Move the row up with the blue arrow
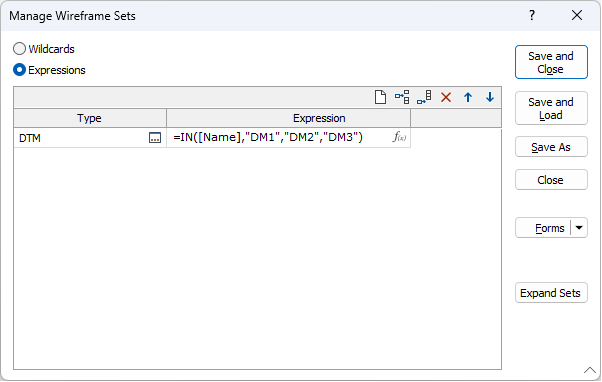Screen dimensions: 602x382 tap(468, 97)
